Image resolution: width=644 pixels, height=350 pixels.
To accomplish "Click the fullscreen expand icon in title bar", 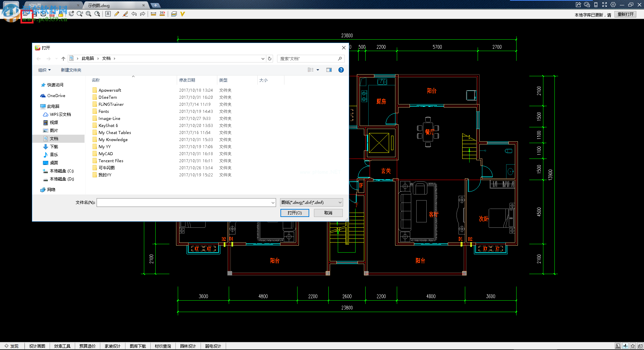I will [x=604, y=5].
